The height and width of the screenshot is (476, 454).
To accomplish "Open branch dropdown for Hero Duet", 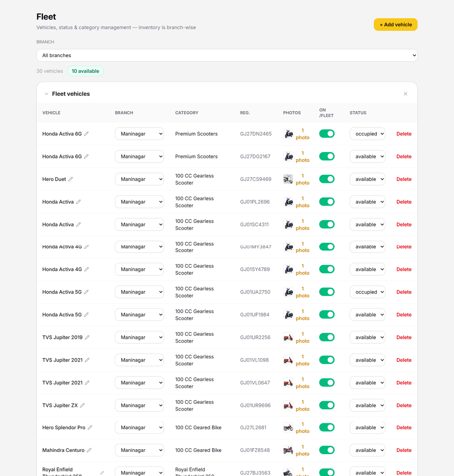I will pyautogui.click(x=139, y=179).
